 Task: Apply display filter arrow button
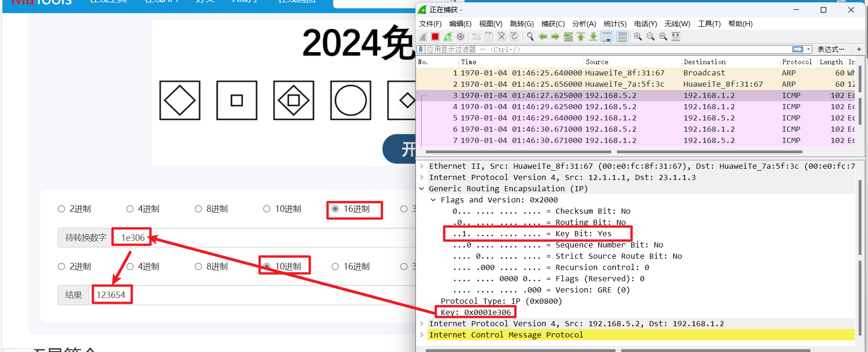[798, 49]
